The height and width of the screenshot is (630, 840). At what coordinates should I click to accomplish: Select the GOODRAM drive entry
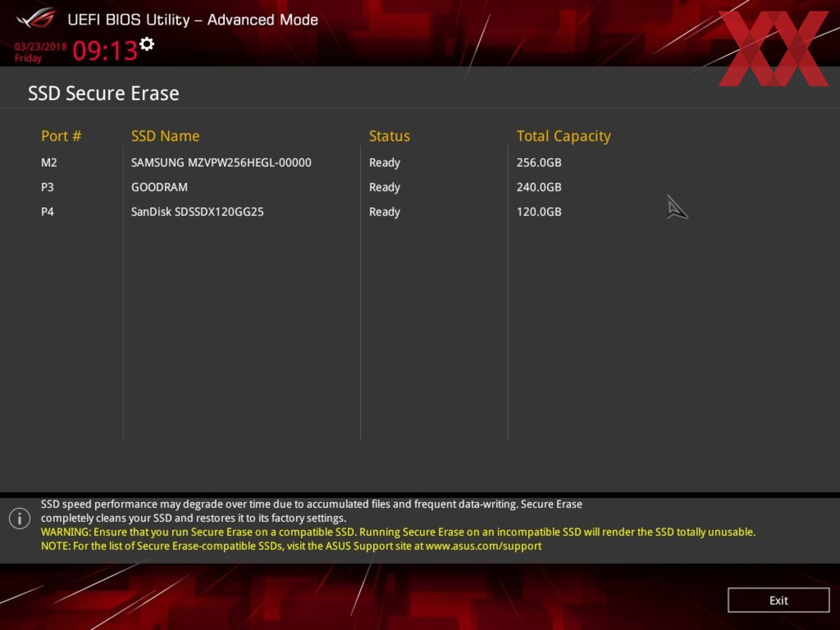159,187
